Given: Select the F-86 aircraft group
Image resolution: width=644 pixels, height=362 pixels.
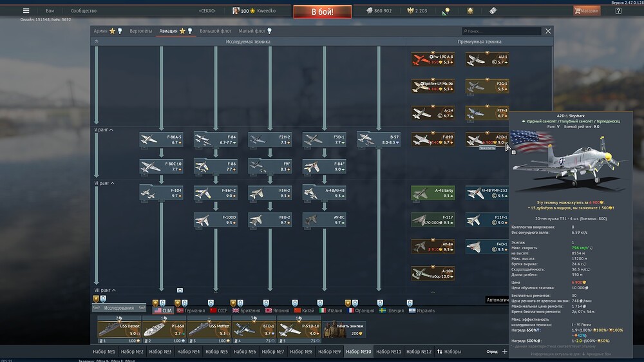Looking at the screenshot, I should click(x=215, y=166).
